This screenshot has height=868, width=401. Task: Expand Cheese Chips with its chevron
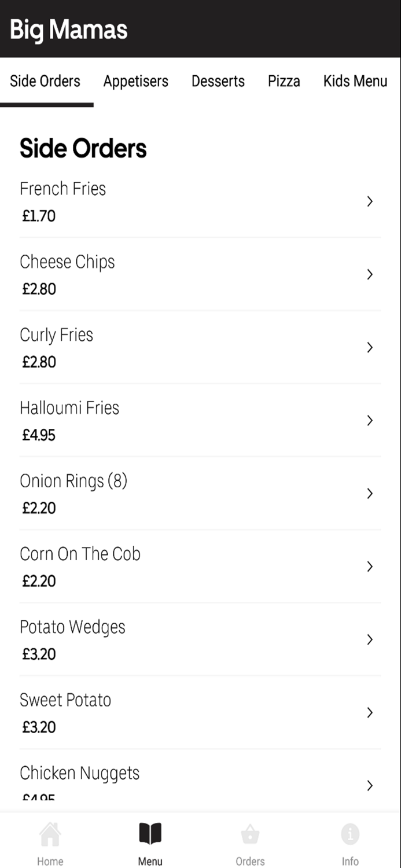pyautogui.click(x=370, y=274)
